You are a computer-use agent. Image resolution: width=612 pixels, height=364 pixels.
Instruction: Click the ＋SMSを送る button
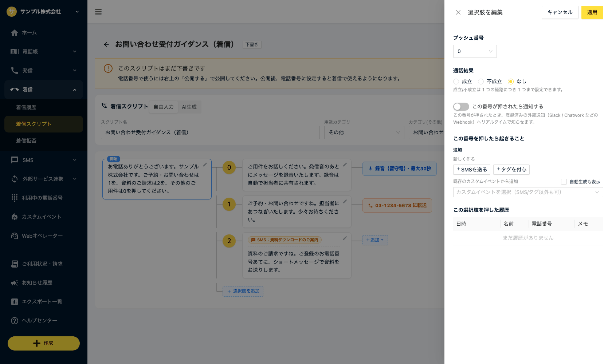pos(472,170)
